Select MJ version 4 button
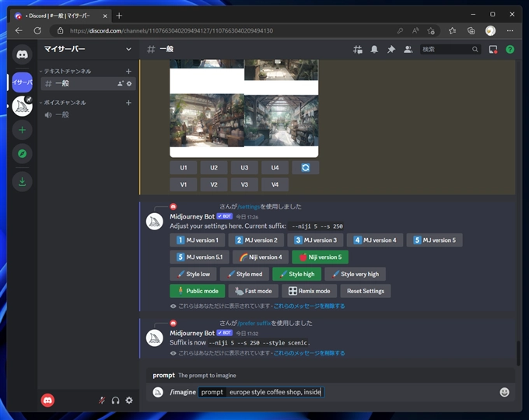The image size is (529, 420). coord(375,240)
